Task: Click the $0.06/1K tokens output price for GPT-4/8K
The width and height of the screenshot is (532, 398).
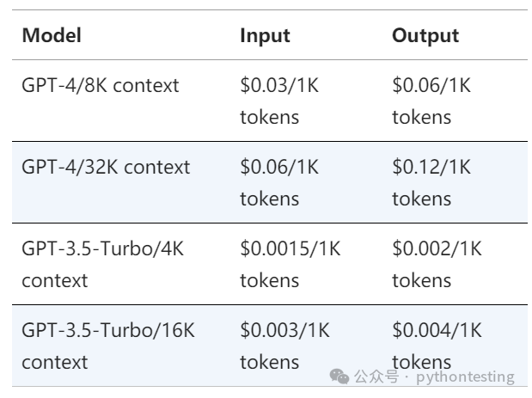Action: tap(431, 101)
